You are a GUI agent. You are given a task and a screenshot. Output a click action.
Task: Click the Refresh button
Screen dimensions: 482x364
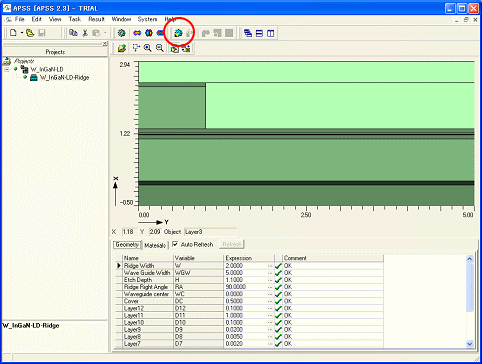[x=232, y=244]
